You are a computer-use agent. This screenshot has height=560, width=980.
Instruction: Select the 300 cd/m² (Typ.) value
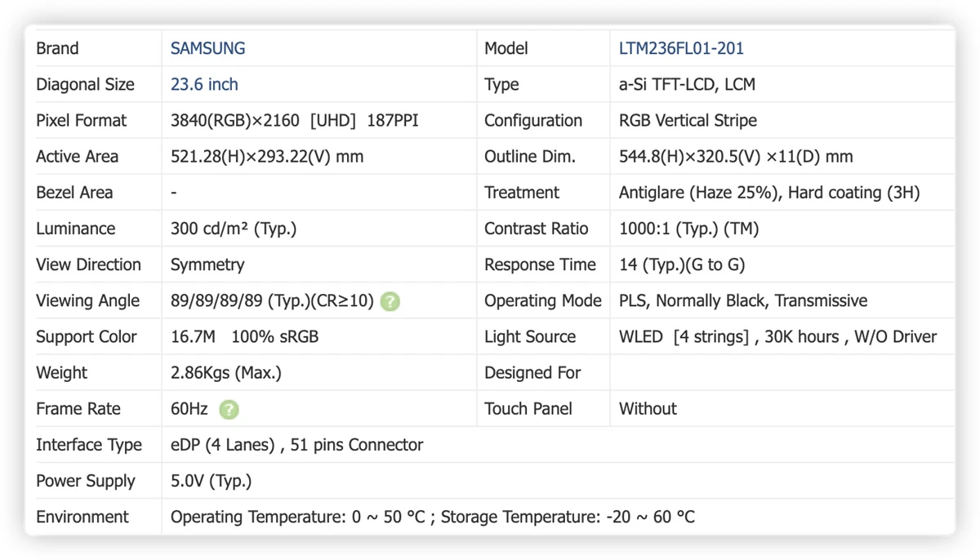234,229
